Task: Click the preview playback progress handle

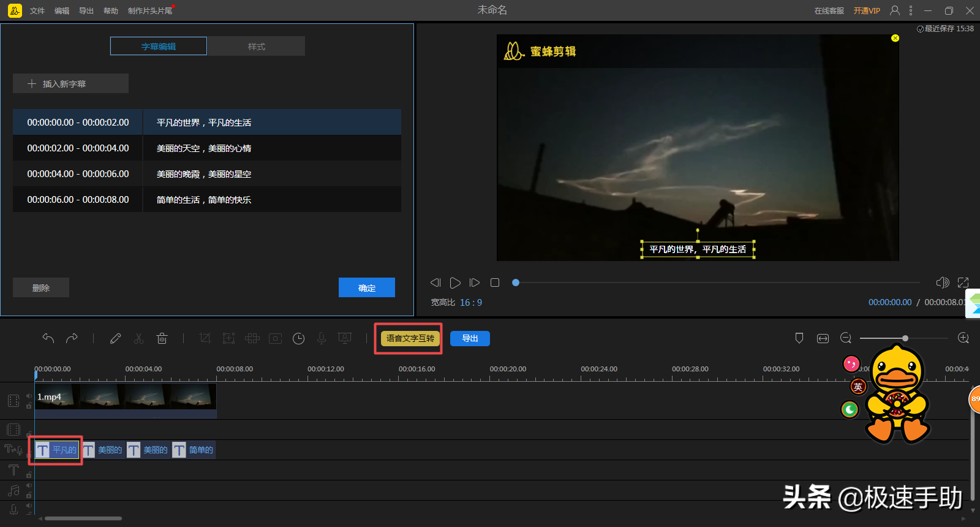Action: click(516, 282)
